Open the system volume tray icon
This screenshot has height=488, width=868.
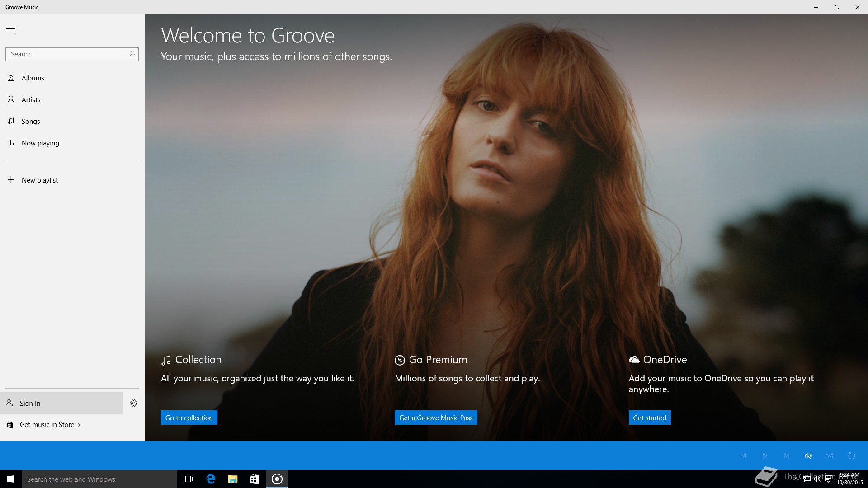[x=818, y=479]
